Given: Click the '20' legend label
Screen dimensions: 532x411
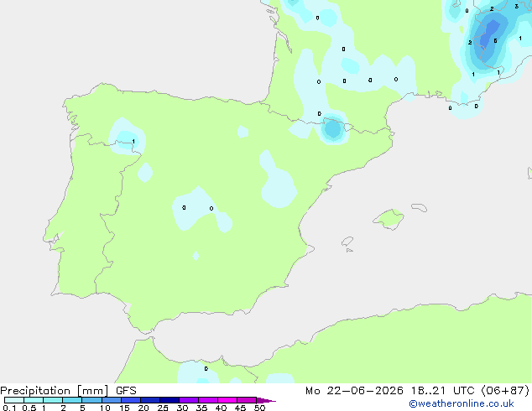Looking at the screenshot, I should point(143,408).
